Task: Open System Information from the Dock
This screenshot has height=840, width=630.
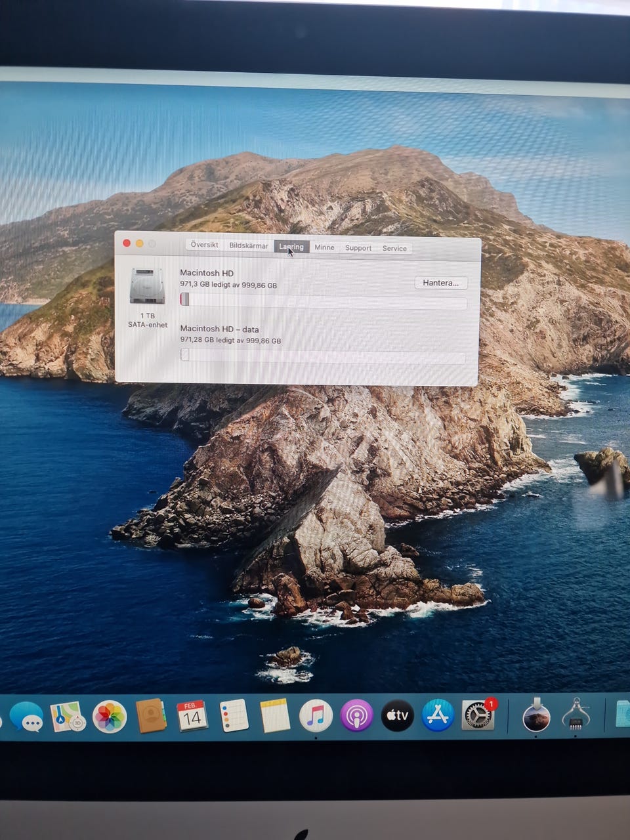Action: coord(576,715)
